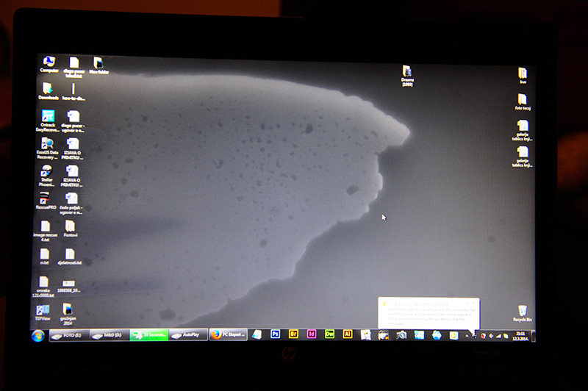Click the Windows Start button

click(x=38, y=336)
